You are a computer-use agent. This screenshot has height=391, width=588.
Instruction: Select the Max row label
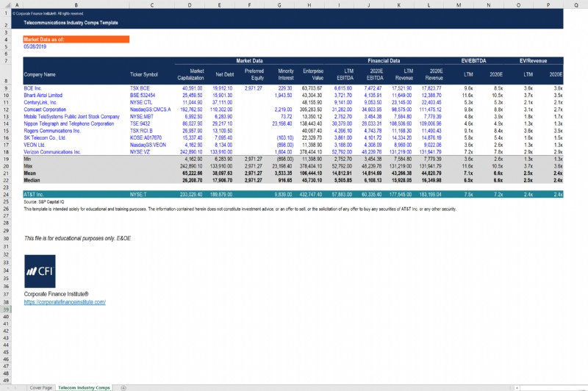[28, 166]
